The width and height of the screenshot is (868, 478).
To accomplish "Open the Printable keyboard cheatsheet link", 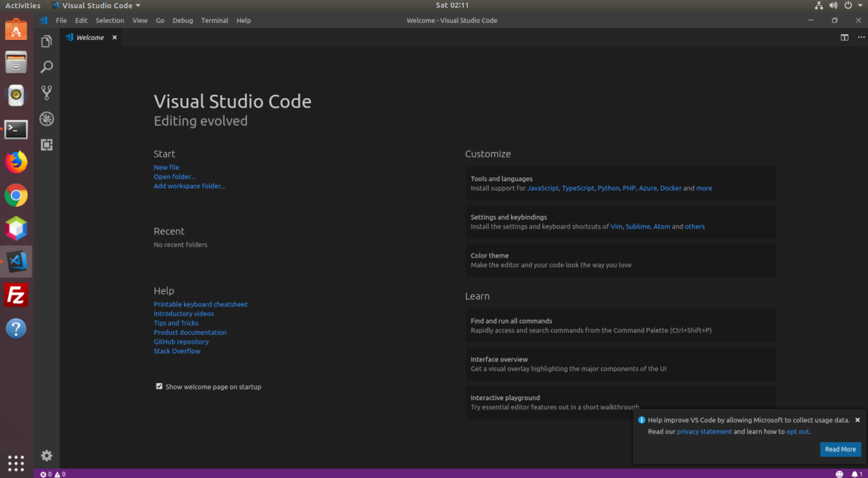I will click(200, 304).
